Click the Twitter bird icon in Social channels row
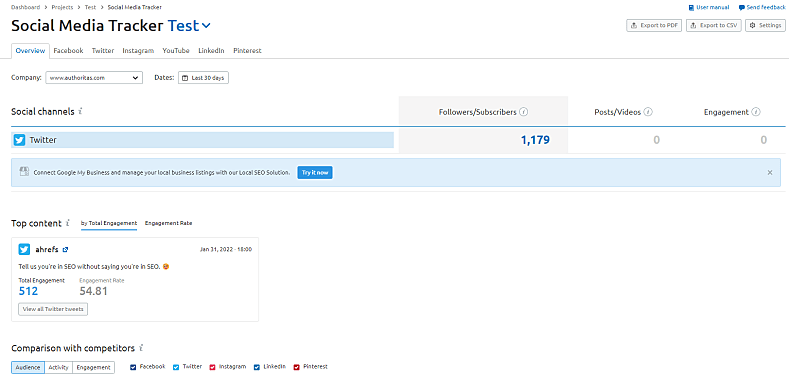 (x=19, y=140)
